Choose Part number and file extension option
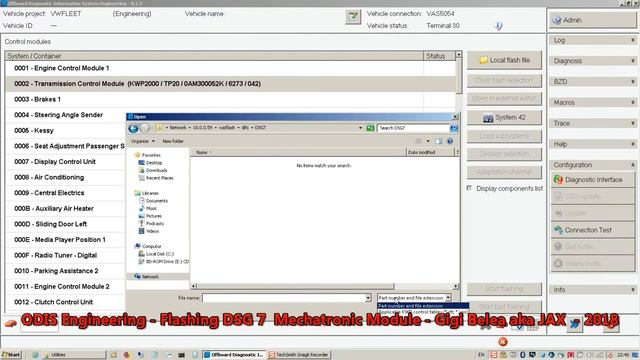640x360 pixels. (x=423, y=306)
